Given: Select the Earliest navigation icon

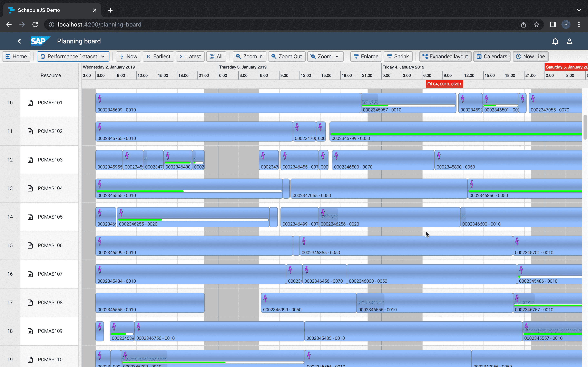Looking at the screenshot, I should click(x=149, y=56).
